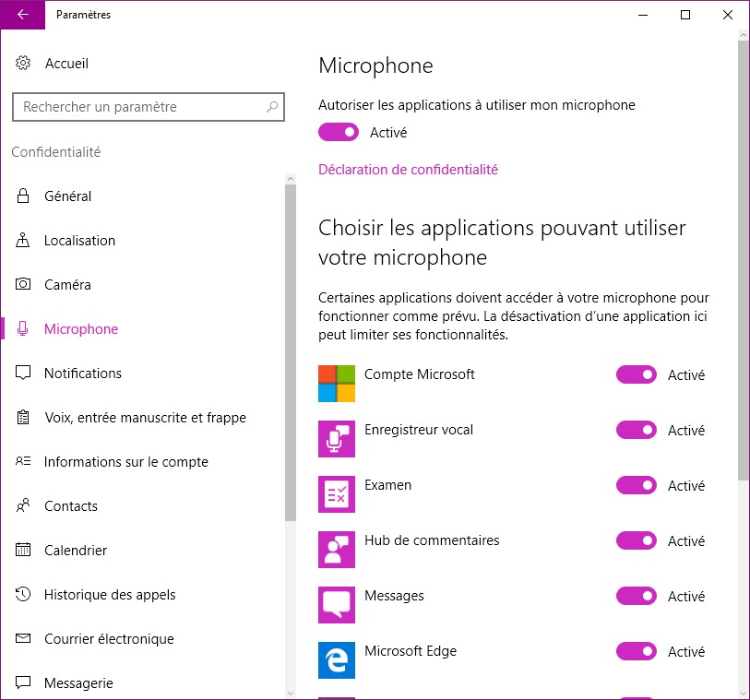Image resolution: width=750 pixels, height=700 pixels.
Task: Click sidebar scrollbar down arrow
Action: [x=291, y=694]
